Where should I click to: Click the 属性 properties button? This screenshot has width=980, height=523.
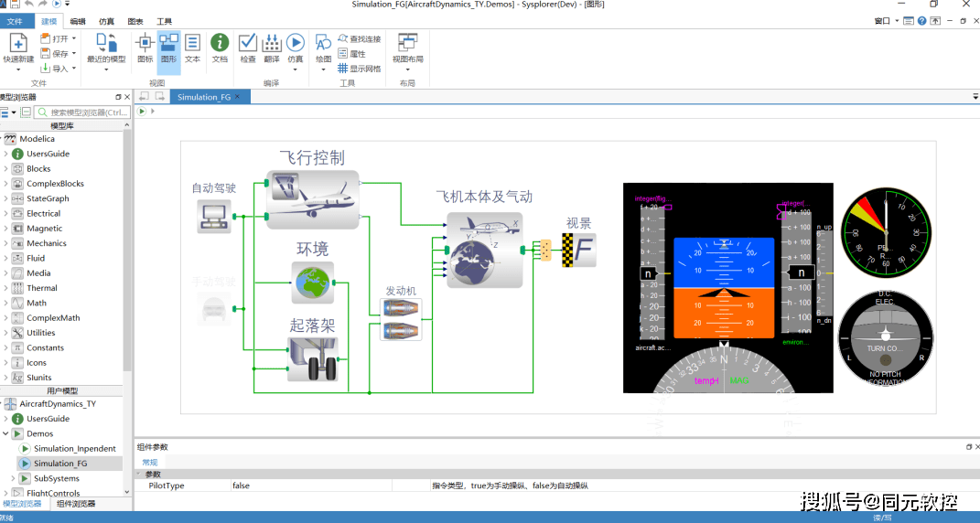click(x=351, y=54)
